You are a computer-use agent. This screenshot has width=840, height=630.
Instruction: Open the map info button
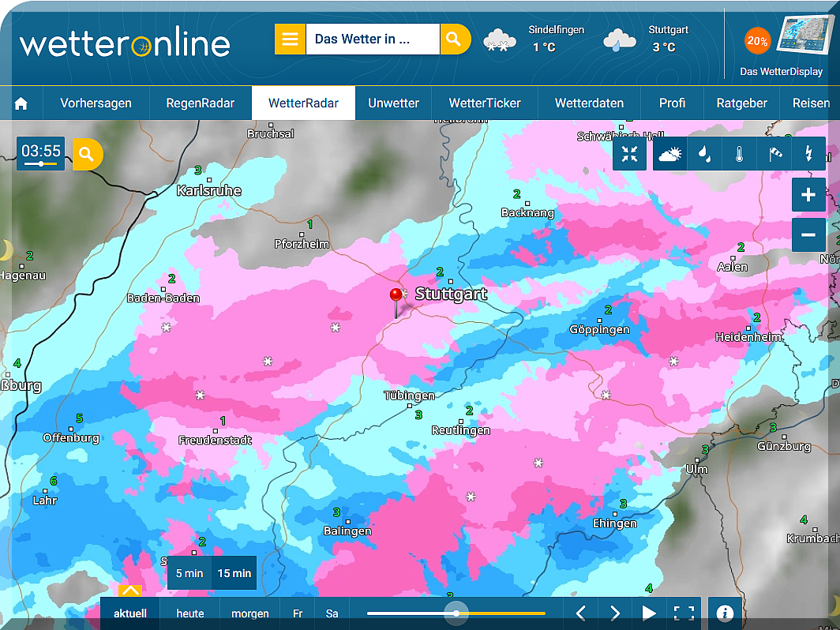point(725,613)
